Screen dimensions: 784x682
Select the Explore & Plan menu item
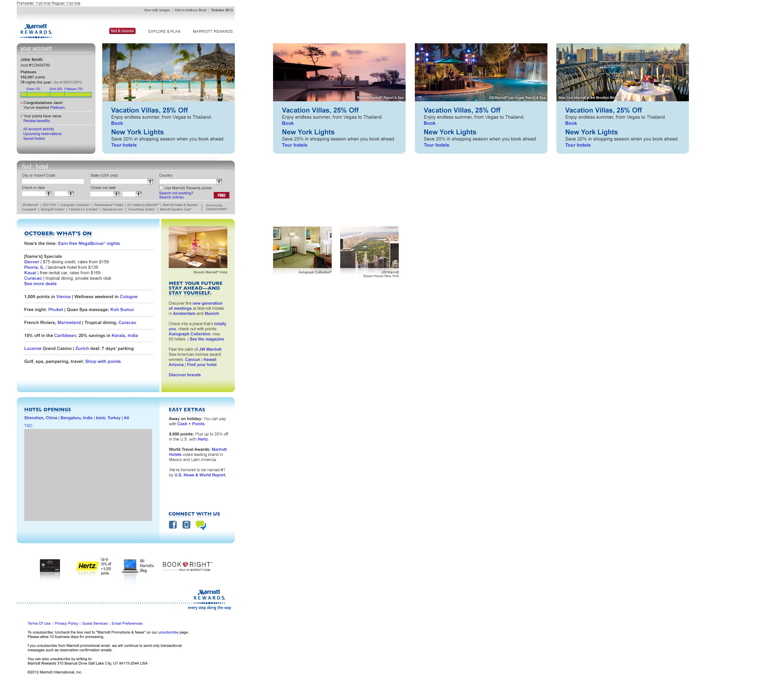164,32
